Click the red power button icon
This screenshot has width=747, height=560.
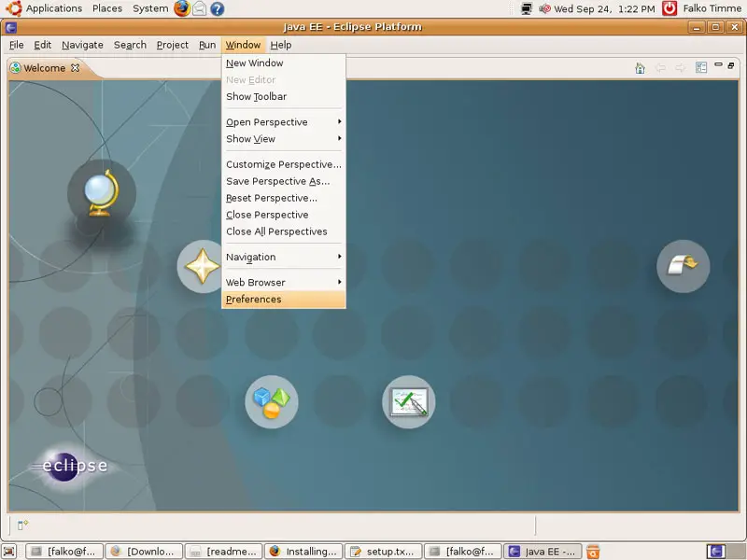click(669, 8)
